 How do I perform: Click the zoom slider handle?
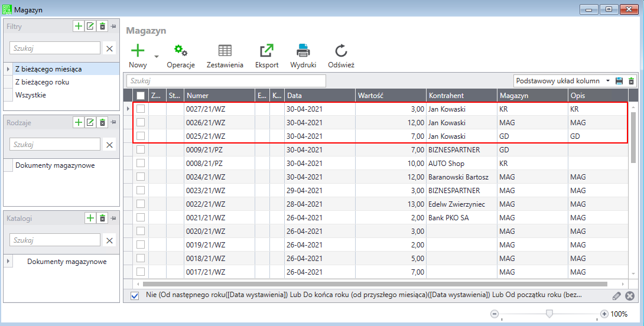point(549,314)
